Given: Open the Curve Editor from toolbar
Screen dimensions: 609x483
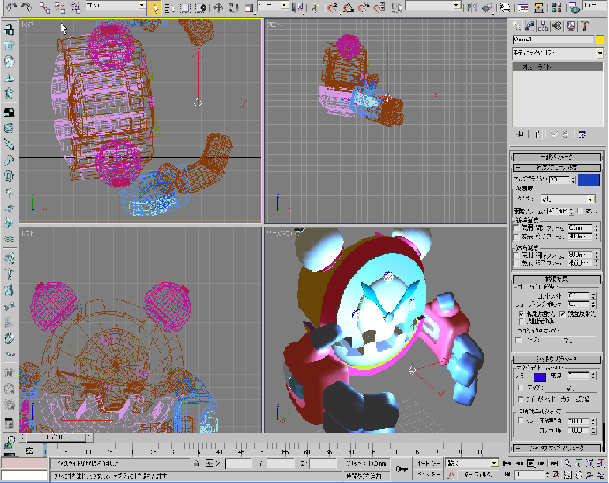Looking at the screenshot, I should point(523,7).
